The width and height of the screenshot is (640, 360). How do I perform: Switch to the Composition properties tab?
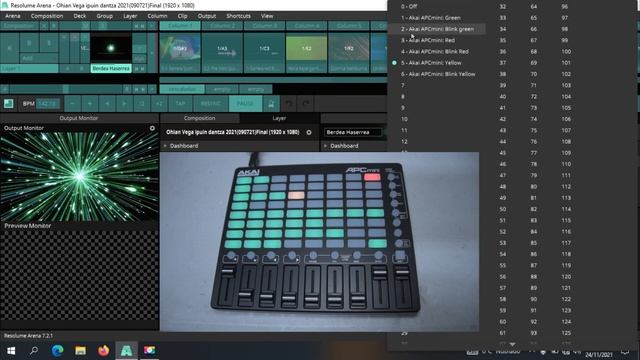(x=199, y=118)
